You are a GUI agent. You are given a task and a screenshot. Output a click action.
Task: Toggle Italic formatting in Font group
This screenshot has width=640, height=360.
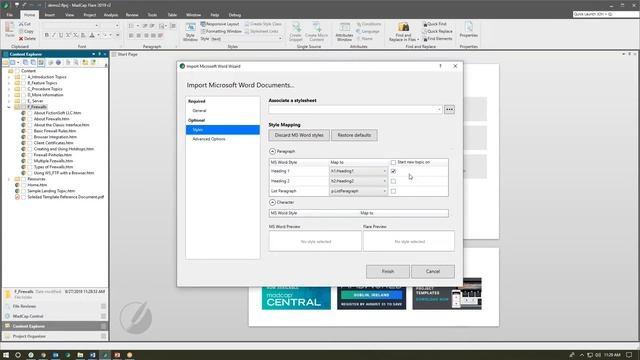(53, 36)
